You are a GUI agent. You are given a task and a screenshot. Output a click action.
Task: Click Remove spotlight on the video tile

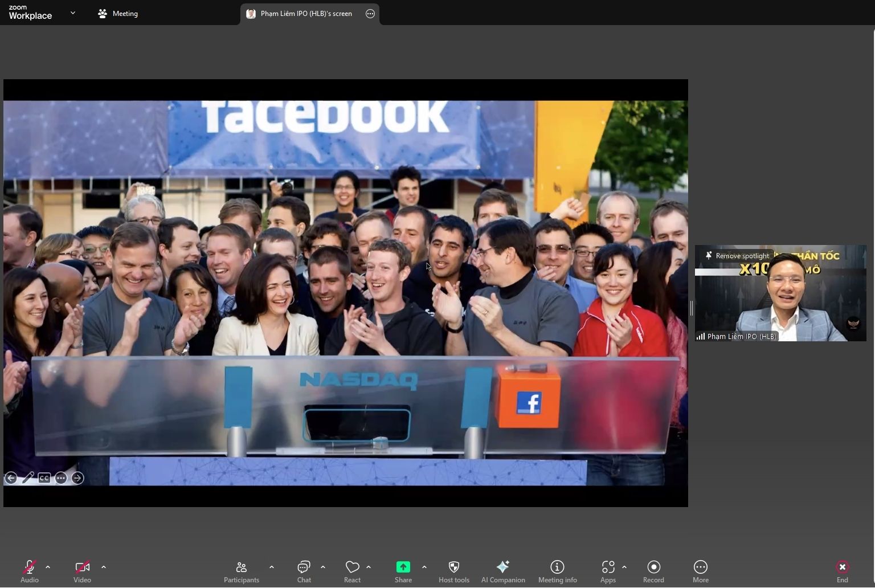click(x=737, y=256)
